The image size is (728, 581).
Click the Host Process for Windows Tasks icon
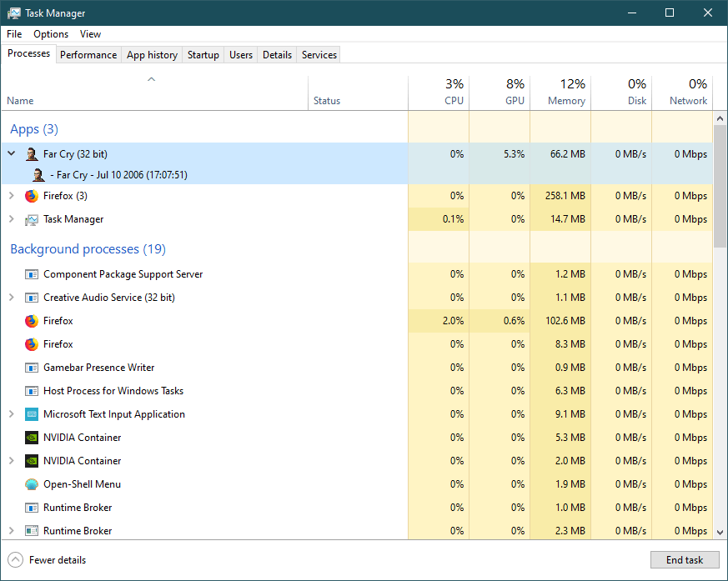[x=32, y=391]
